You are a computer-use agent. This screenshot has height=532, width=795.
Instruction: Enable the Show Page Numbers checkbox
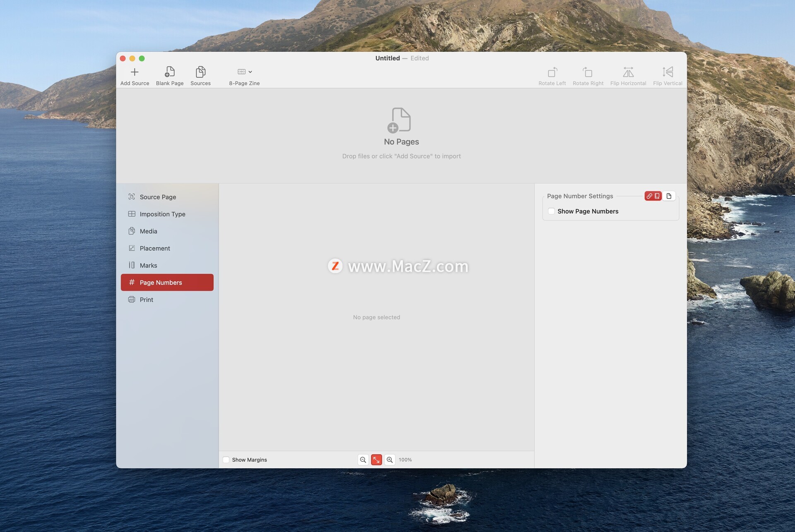coord(552,211)
